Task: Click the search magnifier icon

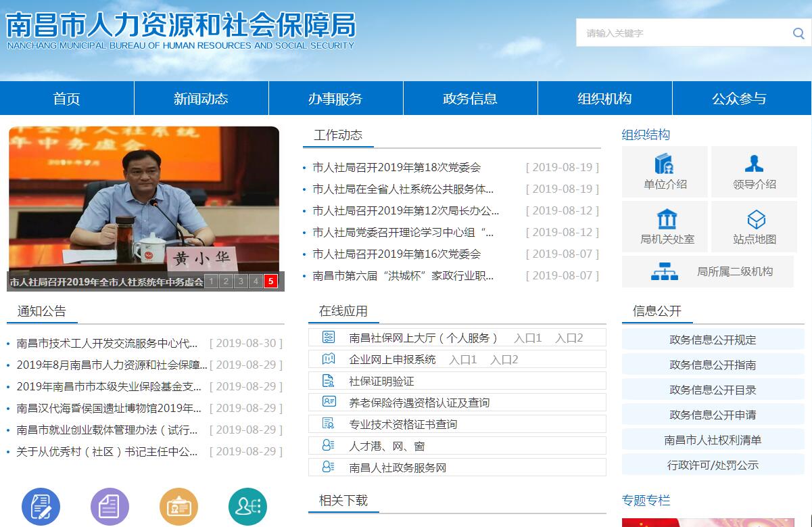Action: [x=798, y=33]
